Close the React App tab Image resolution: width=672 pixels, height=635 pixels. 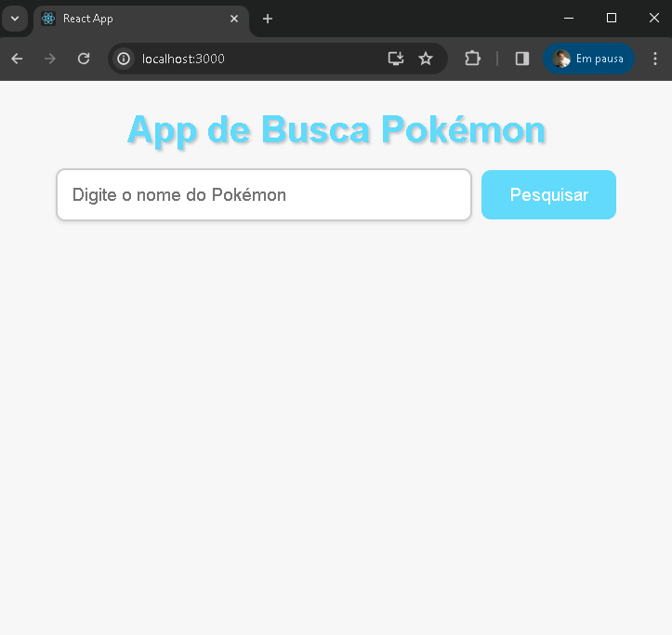coord(234,19)
